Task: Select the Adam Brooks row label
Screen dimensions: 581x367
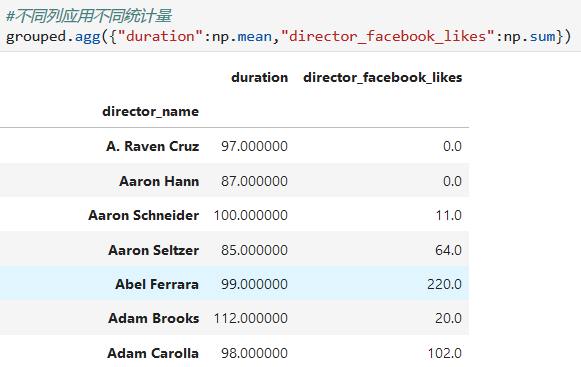Action: pos(153,318)
